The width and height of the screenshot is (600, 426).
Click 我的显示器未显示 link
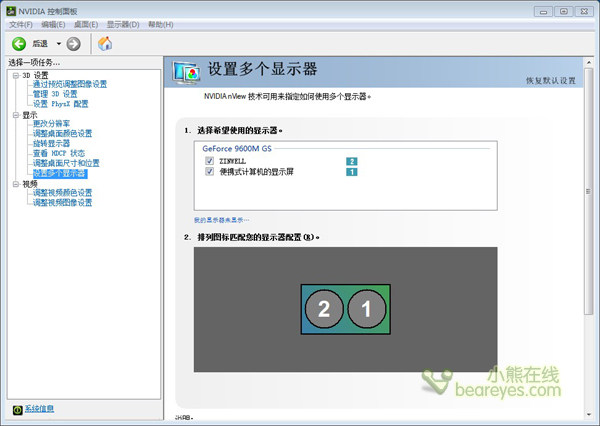click(222, 220)
